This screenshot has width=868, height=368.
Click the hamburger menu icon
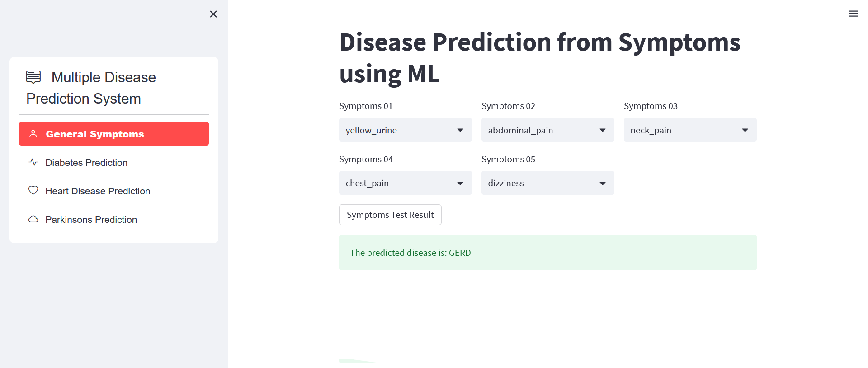click(853, 14)
